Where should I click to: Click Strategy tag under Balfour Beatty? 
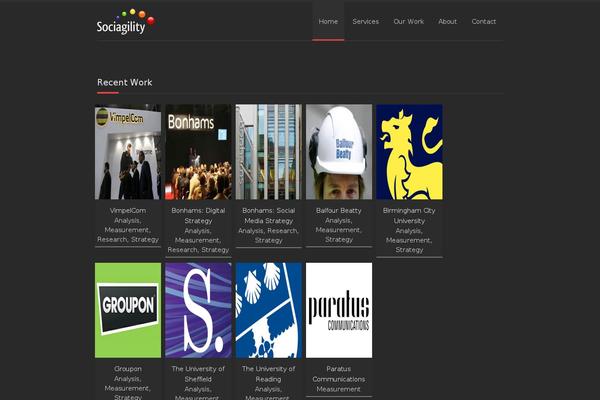click(x=339, y=240)
